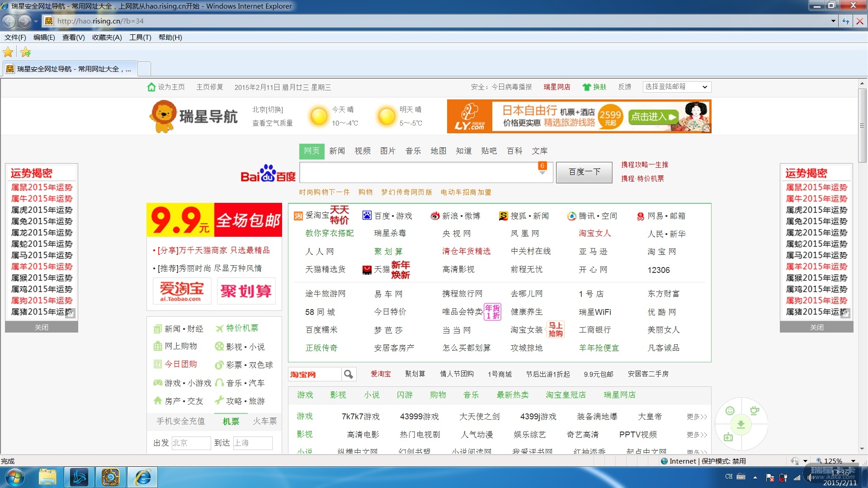Click the browser refresh icon
The image size is (868, 488).
click(845, 21)
